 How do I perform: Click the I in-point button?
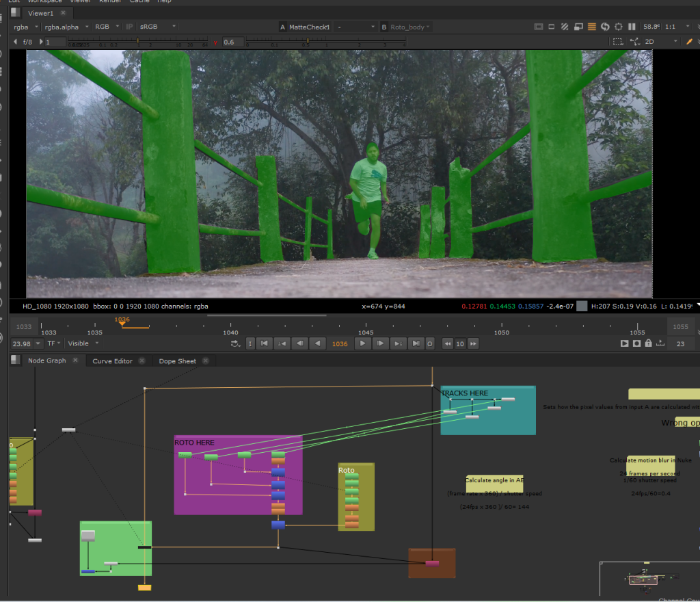(x=250, y=343)
